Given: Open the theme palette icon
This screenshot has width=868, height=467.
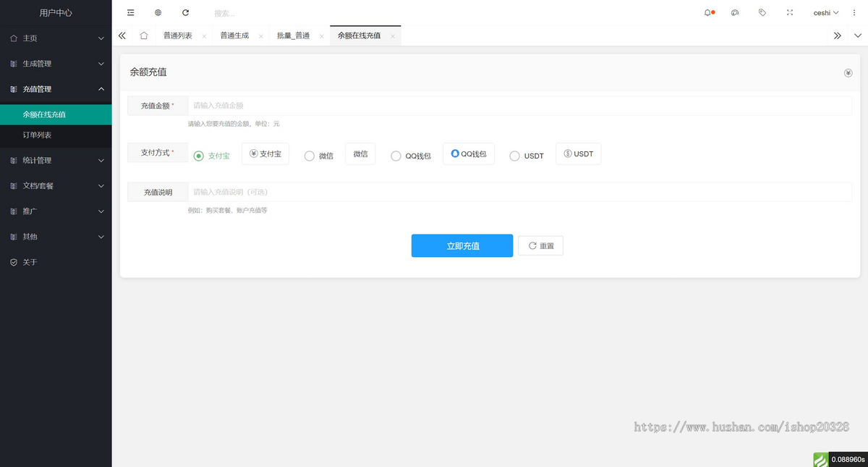Looking at the screenshot, I should pyautogui.click(x=735, y=12).
